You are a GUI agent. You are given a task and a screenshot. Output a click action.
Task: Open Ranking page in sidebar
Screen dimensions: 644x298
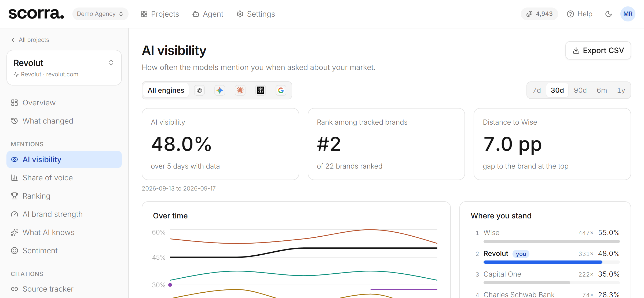point(64,196)
